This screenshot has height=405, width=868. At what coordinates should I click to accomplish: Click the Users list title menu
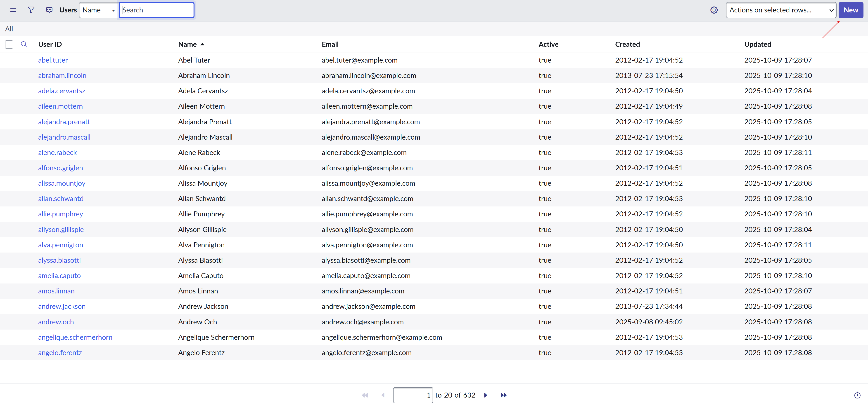pyautogui.click(x=68, y=10)
